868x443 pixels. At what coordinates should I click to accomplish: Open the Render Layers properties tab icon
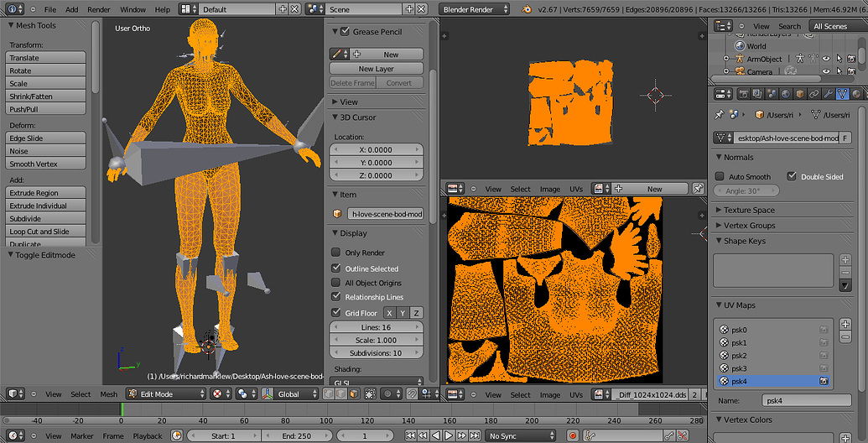pyautogui.click(x=756, y=94)
